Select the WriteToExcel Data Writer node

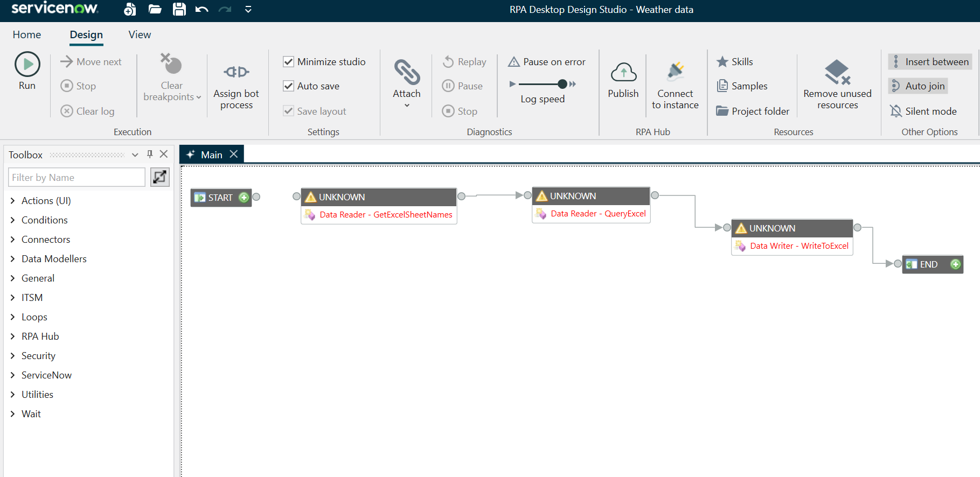tap(792, 237)
